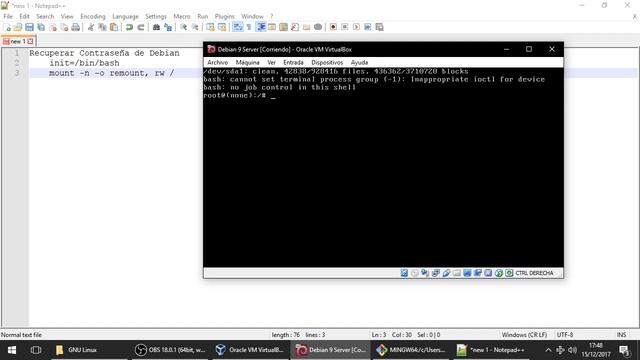Image resolution: width=640 pixels, height=360 pixels.
Task: Click the Save Recorded Macro icon
Action: [x=380, y=27]
